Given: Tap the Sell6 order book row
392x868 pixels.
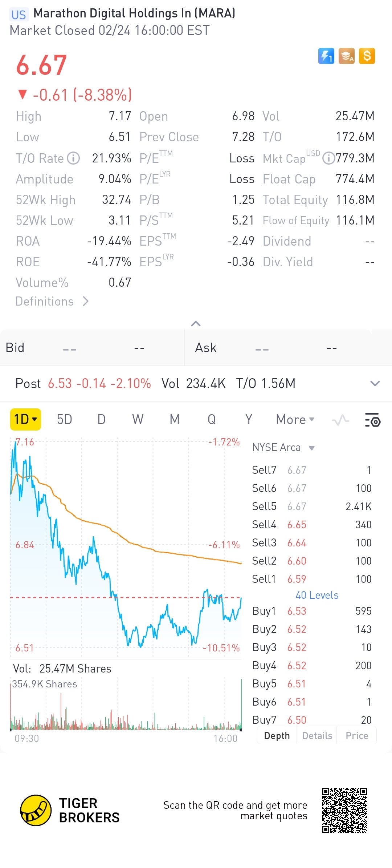Looking at the screenshot, I should click(312, 488).
